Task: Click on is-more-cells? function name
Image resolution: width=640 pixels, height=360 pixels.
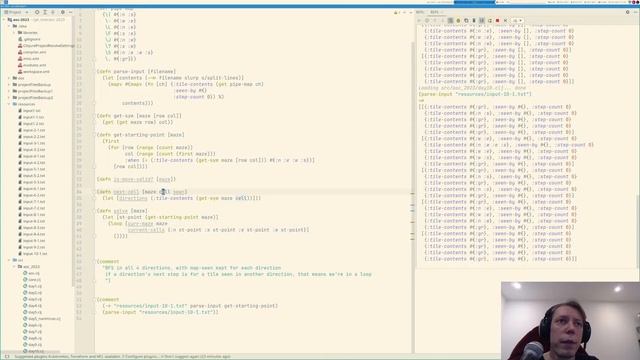Action: pyautogui.click(x=133, y=179)
